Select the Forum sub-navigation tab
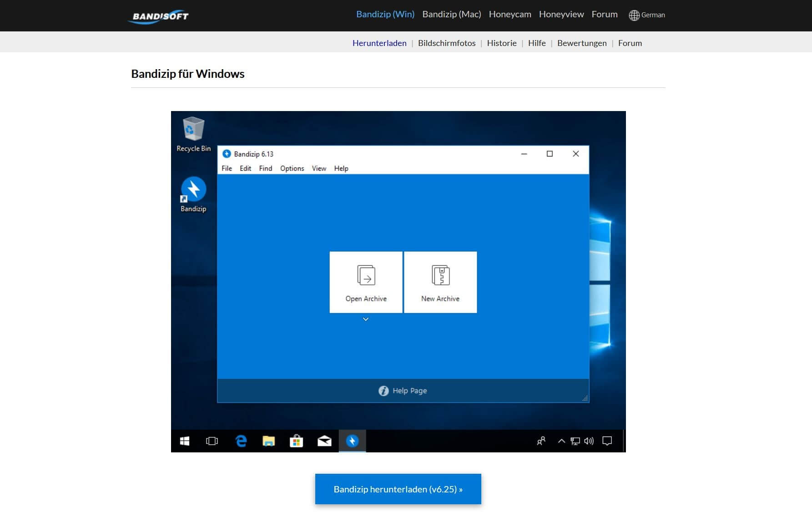Image resolution: width=812 pixels, height=512 pixels. point(630,43)
